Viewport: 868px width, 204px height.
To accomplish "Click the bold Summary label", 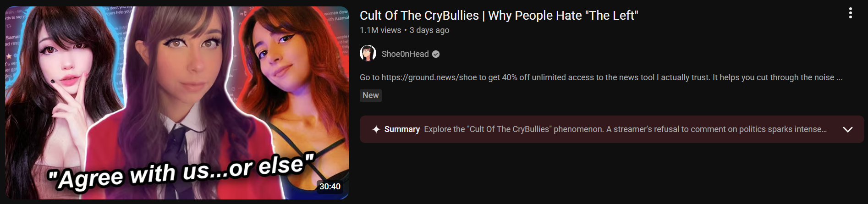I will 402,129.
